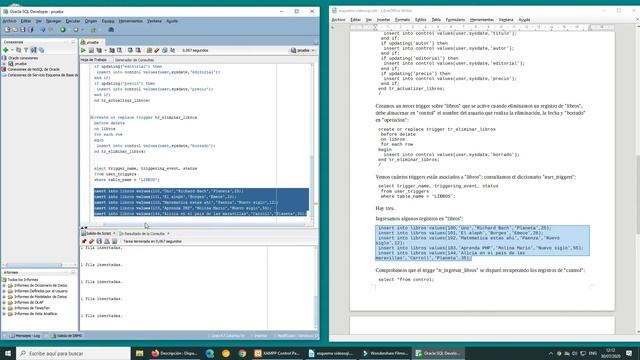Image resolution: width=640 pixels, height=360 pixels.
Task: Click print icon in script output toolbar
Action: pyautogui.click(x=107, y=241)
